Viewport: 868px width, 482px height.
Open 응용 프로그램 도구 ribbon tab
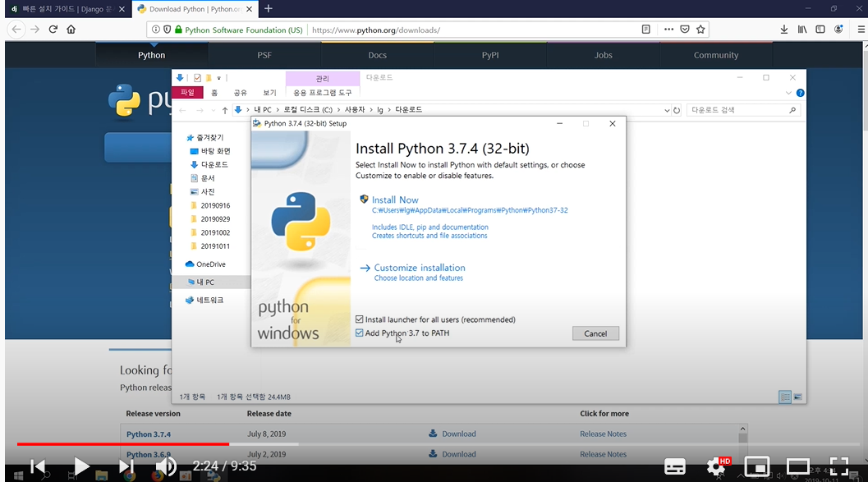click(x=322, y=93)
